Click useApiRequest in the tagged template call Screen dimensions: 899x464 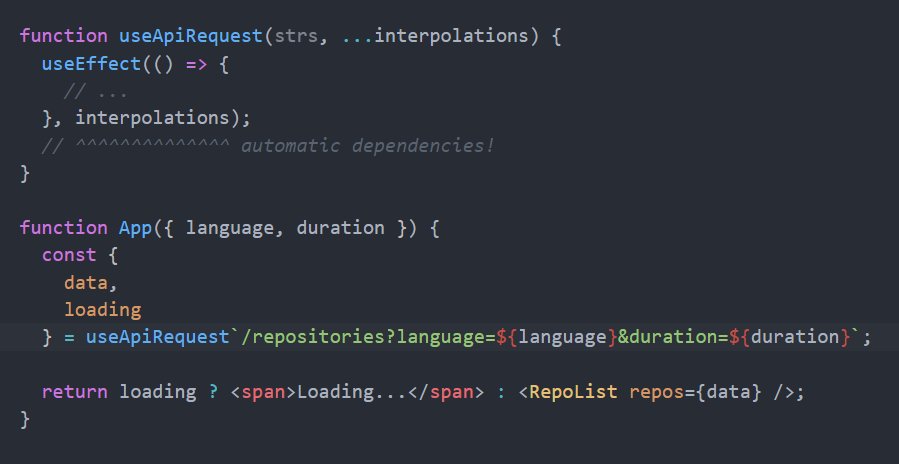tap(158, 337)
